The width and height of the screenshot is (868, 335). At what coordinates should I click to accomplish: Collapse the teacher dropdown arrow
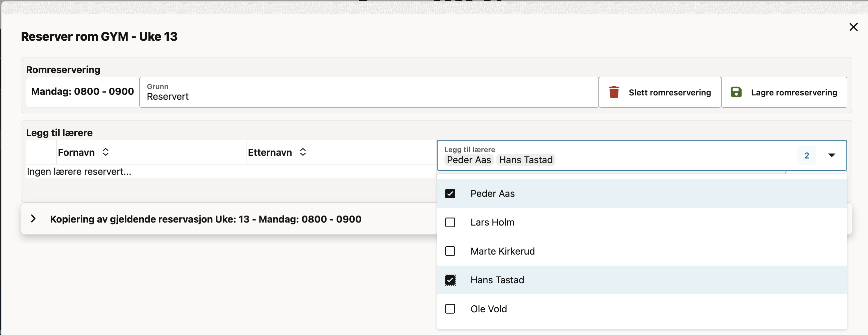(x=831, y=155)
